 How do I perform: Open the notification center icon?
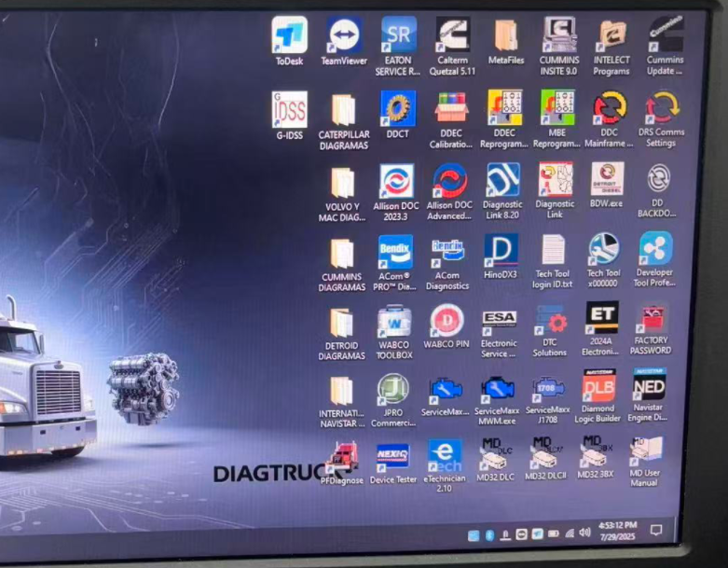(656, 530)
